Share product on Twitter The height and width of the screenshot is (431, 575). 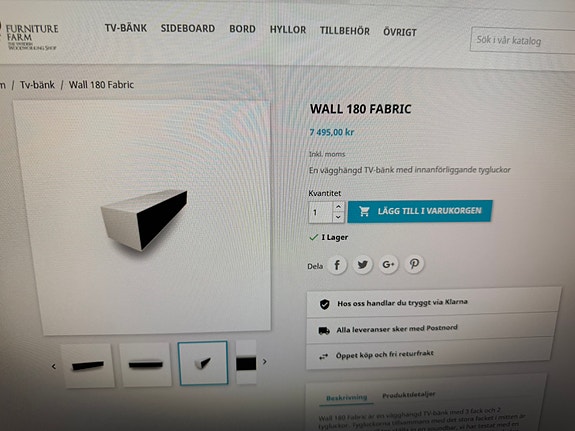(362, 264)
